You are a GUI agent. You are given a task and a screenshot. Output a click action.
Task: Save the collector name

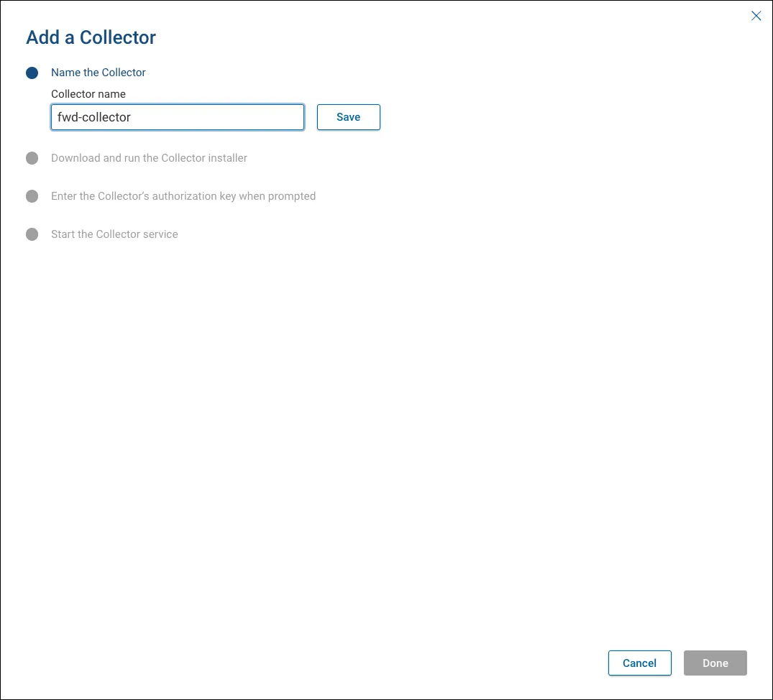pos(349,117)
